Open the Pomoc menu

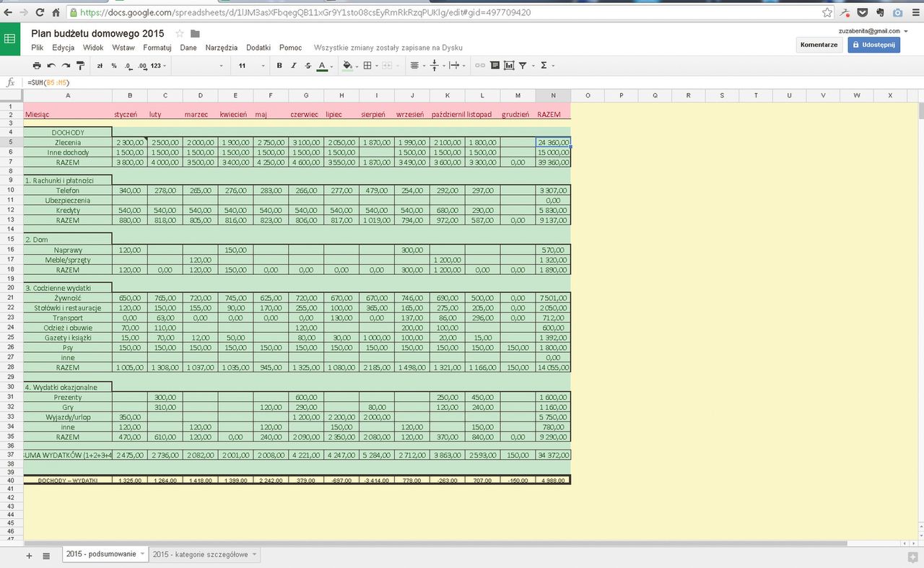click(x=290, y=48)
